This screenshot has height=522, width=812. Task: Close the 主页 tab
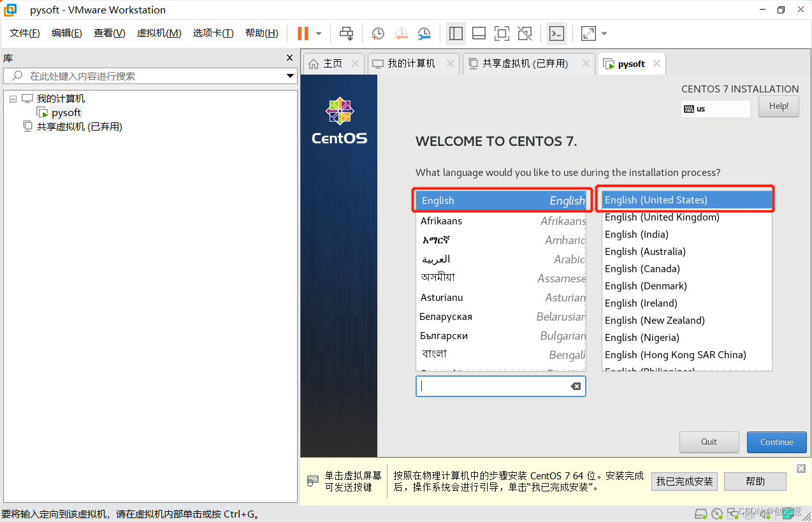pyautogui.click(x=356, y=64)
